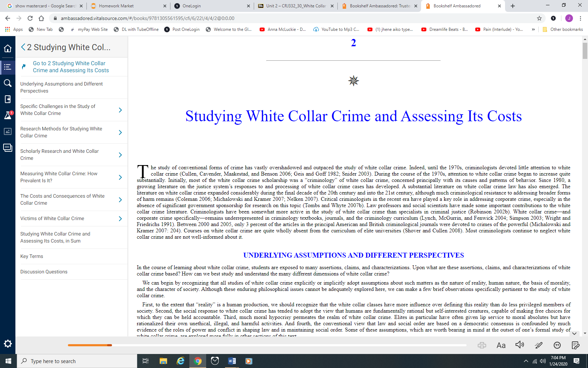Open a new browser tab
The height and width of the screenshot is (368, 588).
click(513, 6)
